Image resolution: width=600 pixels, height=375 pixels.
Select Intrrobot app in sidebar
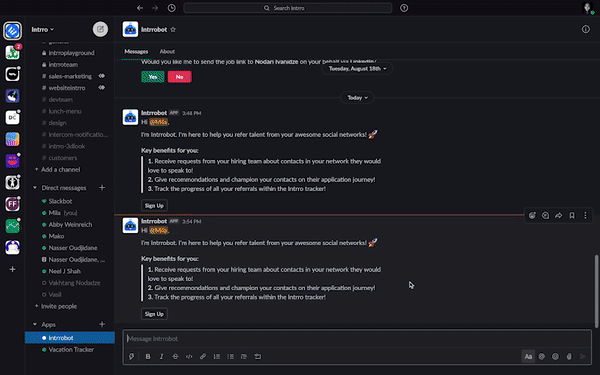click(x=70, y=338)
